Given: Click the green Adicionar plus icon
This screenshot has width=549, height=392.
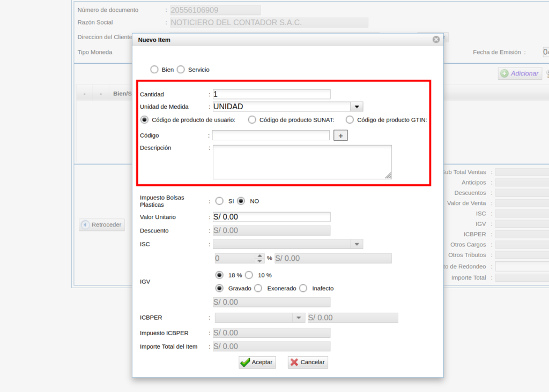Looking at the screenshot, I should tap(504, 73).
